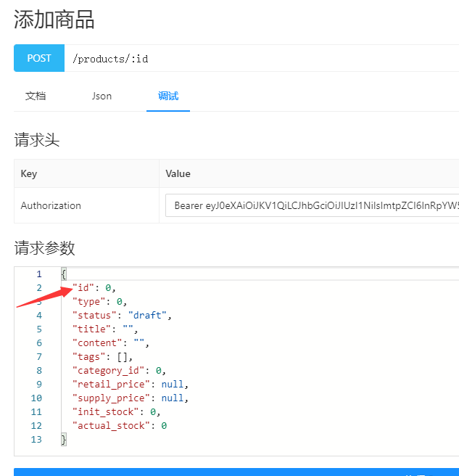The image size is (459, 476).
Task: Click the Value column header
Action: pyautogui.click(x=309, y=173)
